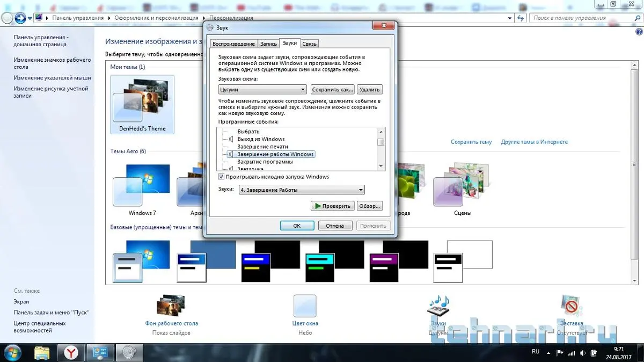
Task: Play sound with the Проверить button
Action: click(x=333, y=206)
